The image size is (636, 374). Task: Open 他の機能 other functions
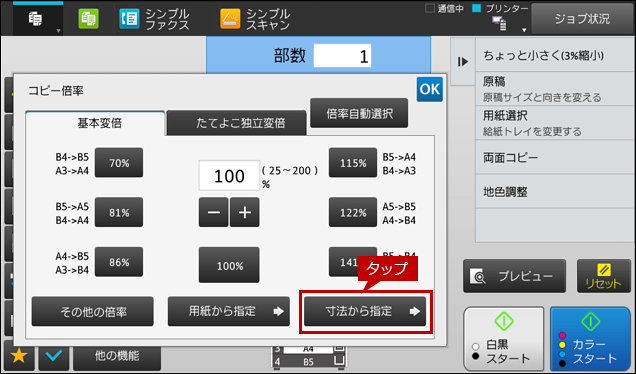click(117, 356)
